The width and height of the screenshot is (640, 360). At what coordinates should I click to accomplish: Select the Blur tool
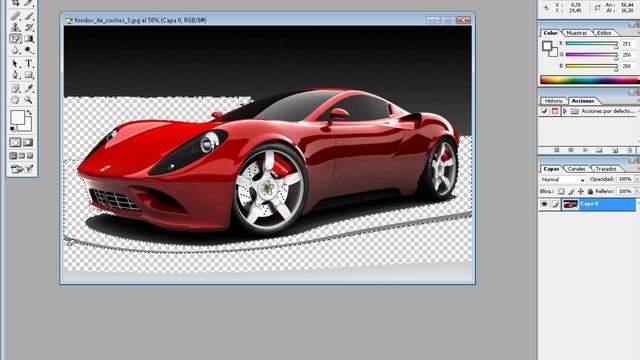[x=16, y=50]
